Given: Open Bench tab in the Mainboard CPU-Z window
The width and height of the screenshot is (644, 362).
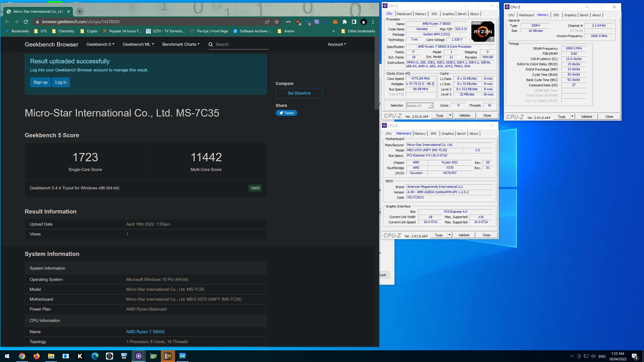Looking at the screenshot, I should coord(461,134).
